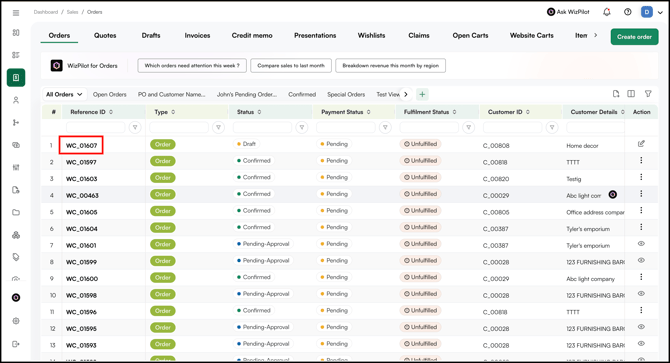Switch to the Credit memo tab
Viewport: 670px width, 363px height.
click(252, 35)
